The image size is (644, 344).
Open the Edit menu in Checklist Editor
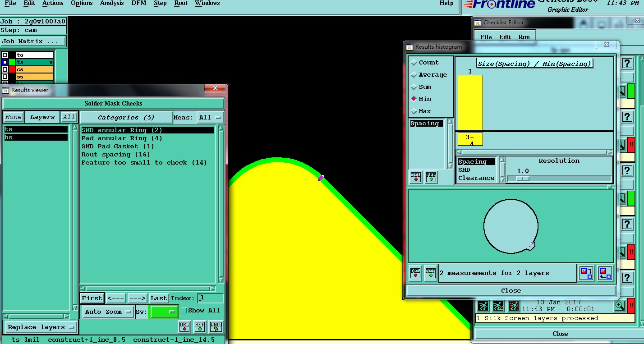point(505,37)
